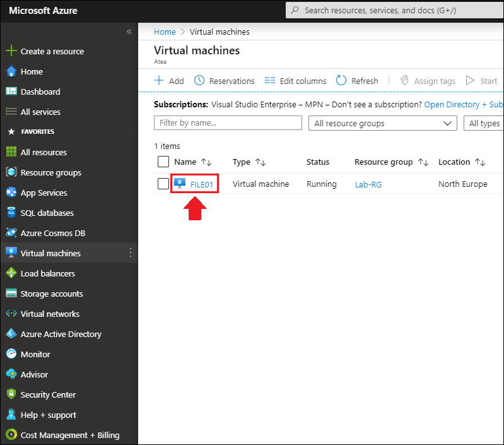Click the Virtual networks icon
The image size is (504, 445).
pyautogui.click(x=11, y=314)
